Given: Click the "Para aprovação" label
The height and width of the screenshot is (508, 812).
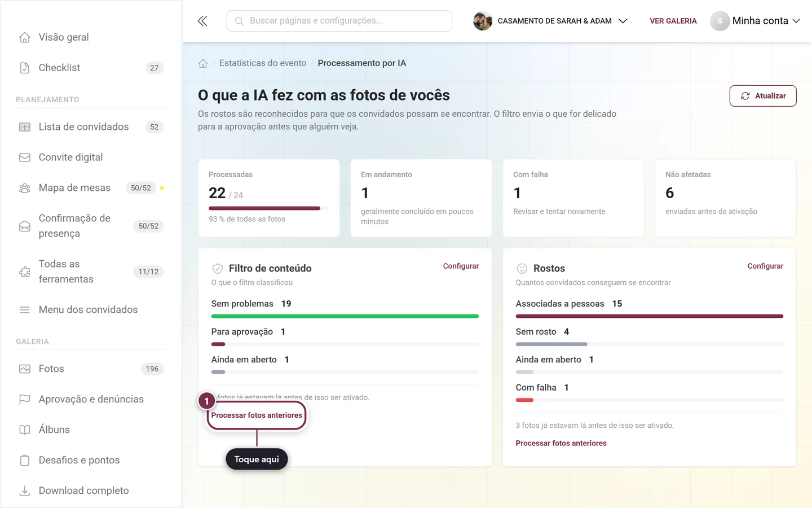Looking at the screenshot, I should [x=242, y=332].
